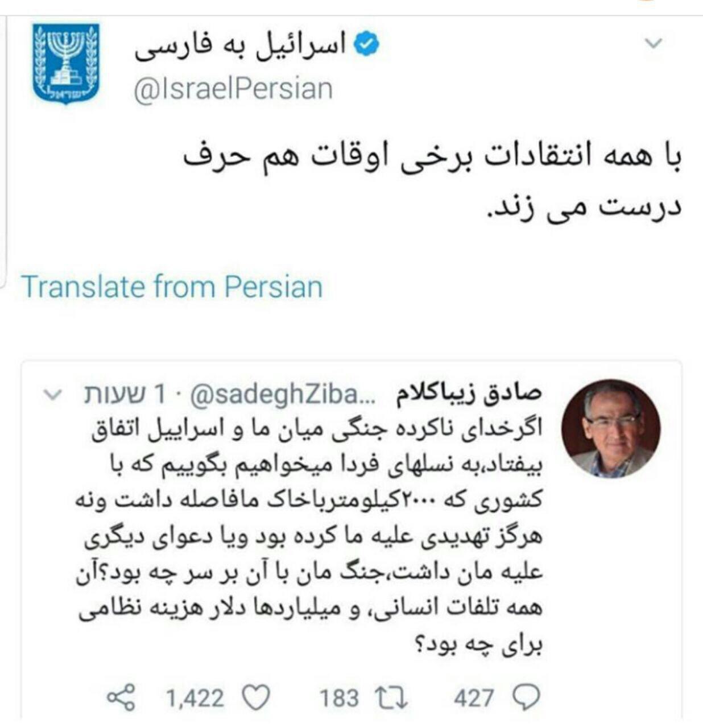Open the quoted tweet's Persian text body
This screenshot has width=703, height=728.
tap(310, 535)
